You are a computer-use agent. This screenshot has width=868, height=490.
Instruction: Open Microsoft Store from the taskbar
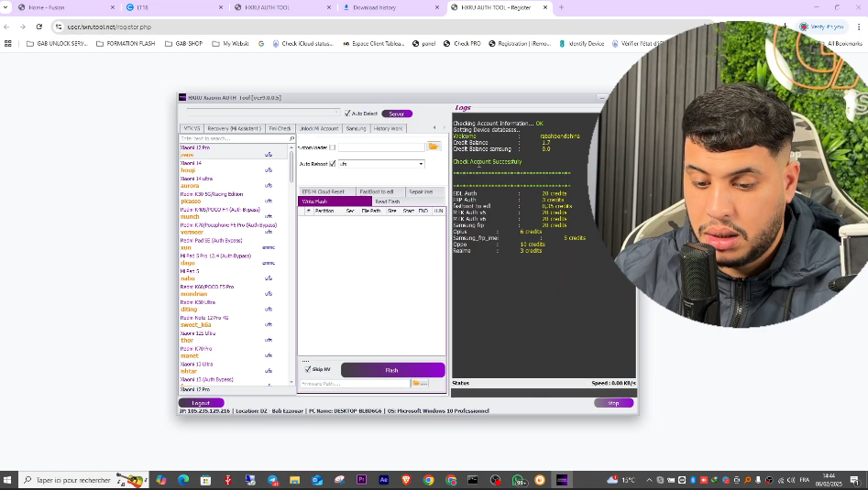205,480
